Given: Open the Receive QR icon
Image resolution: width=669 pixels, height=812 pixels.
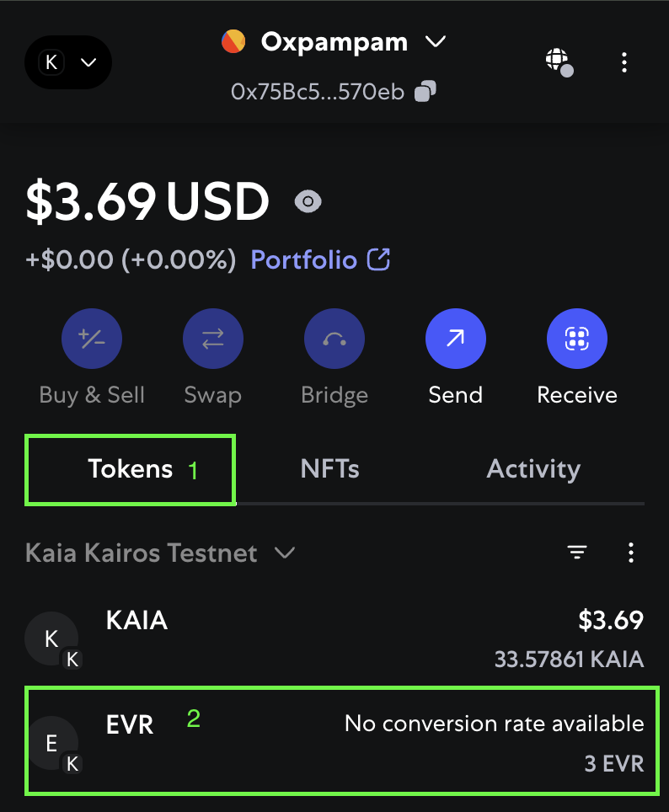Looking at the screenshot, I should [577, 339].
